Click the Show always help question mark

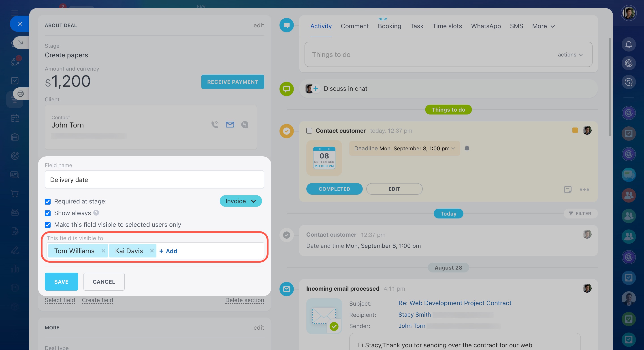pos(96,213)
